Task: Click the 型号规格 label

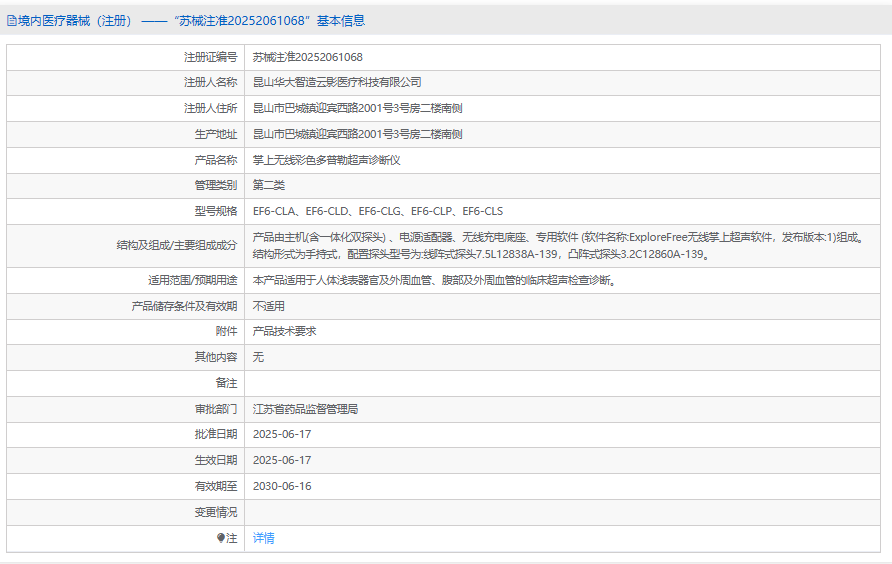Action: [216, 211]
